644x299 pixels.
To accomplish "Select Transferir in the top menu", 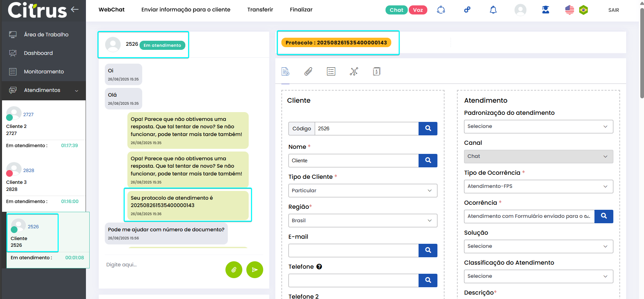I will 260,10.
